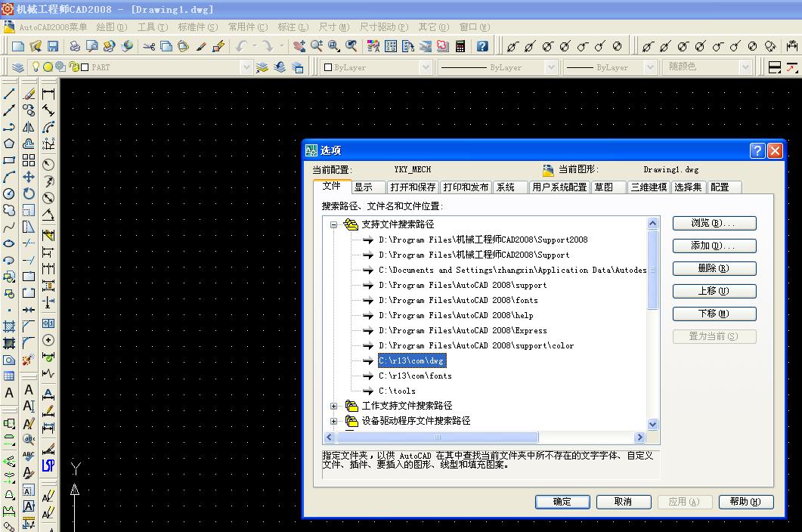Click the 浏览(B)... button
The width and height of the screenshot is (802, 532).
(714, 223)
